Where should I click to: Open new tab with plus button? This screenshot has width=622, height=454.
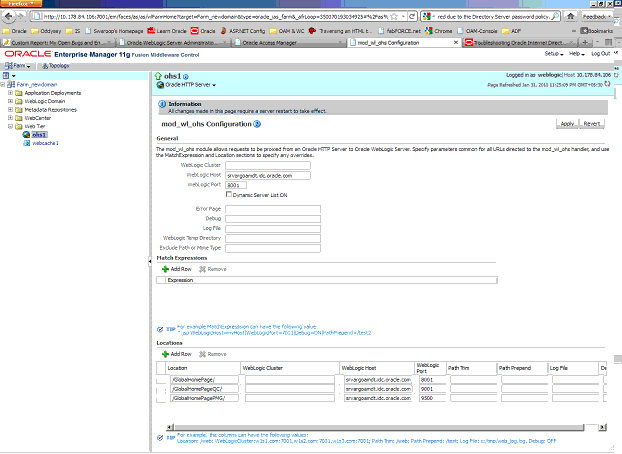pyautogui.click(x=585, y=42)
